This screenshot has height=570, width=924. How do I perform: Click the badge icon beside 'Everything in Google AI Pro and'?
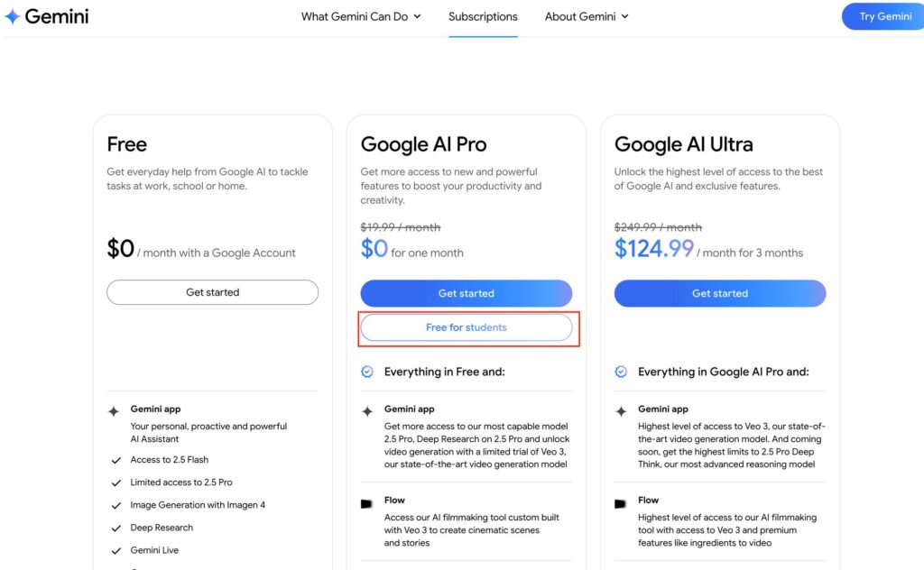point(621,372)
